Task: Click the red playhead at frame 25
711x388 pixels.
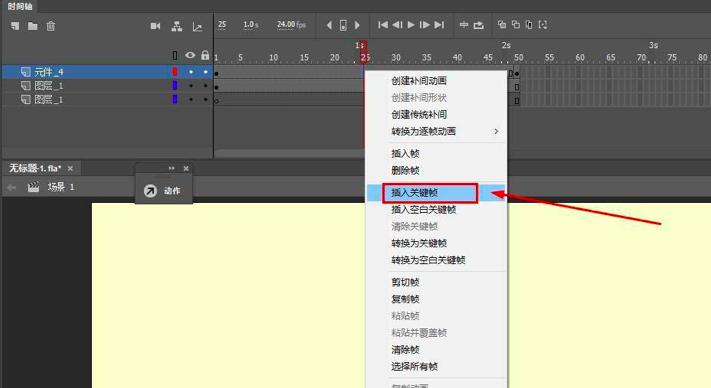Action: pyautogui.click(x=364, y=52)
